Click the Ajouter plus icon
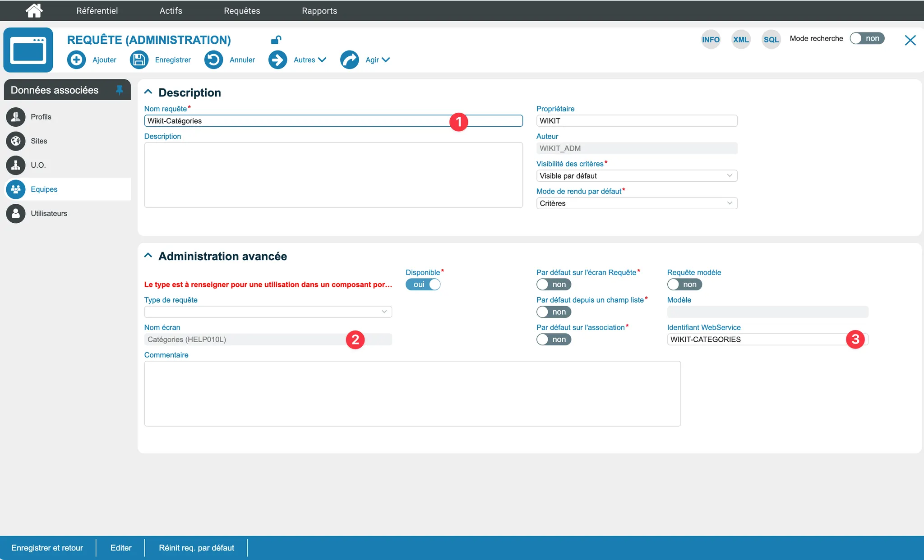Screen dimensions: 924x560 coord(76,60)
